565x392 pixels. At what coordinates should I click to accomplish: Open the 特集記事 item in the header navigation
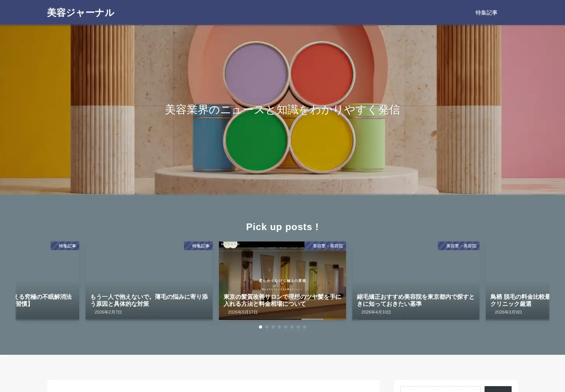click(486, 13)
